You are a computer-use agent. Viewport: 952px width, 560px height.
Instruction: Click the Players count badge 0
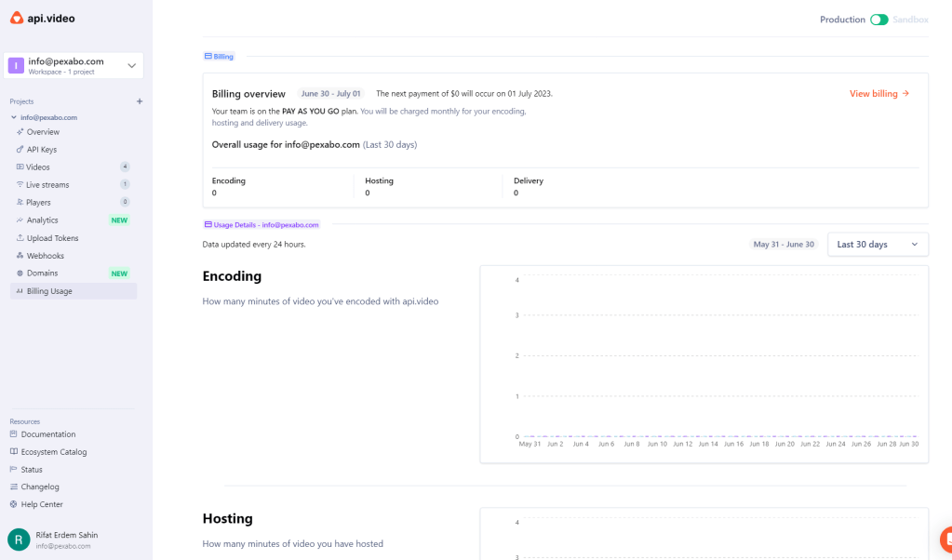point(125,202)
